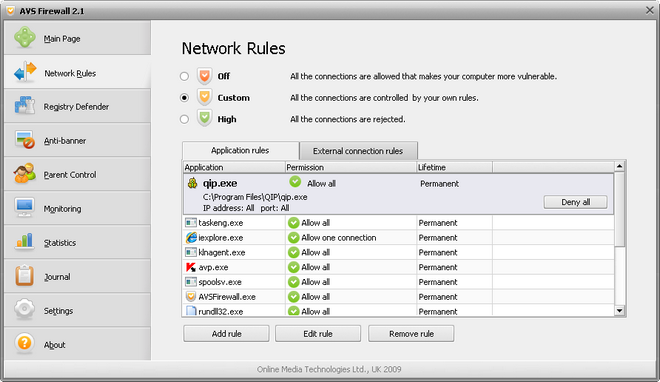The image size is (660, 382).
Task: Select the Custom mode radio button
Action: tap(184, 98)
